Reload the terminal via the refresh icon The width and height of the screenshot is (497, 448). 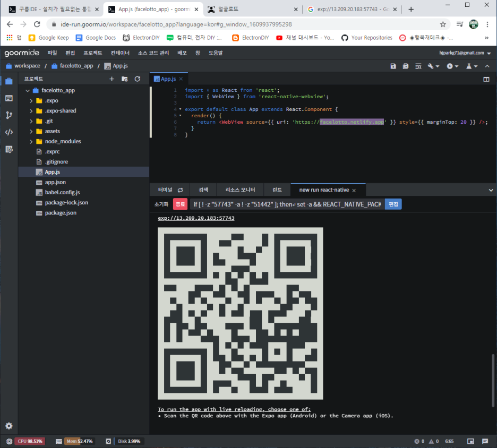pyautogui.click(x=181, y=190)
